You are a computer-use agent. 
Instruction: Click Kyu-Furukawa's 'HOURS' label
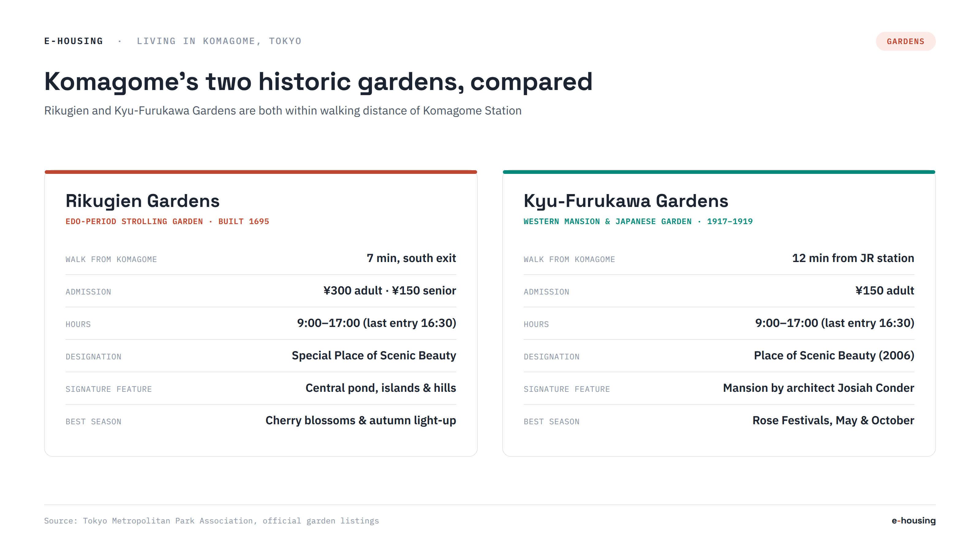tap(536, 324)
